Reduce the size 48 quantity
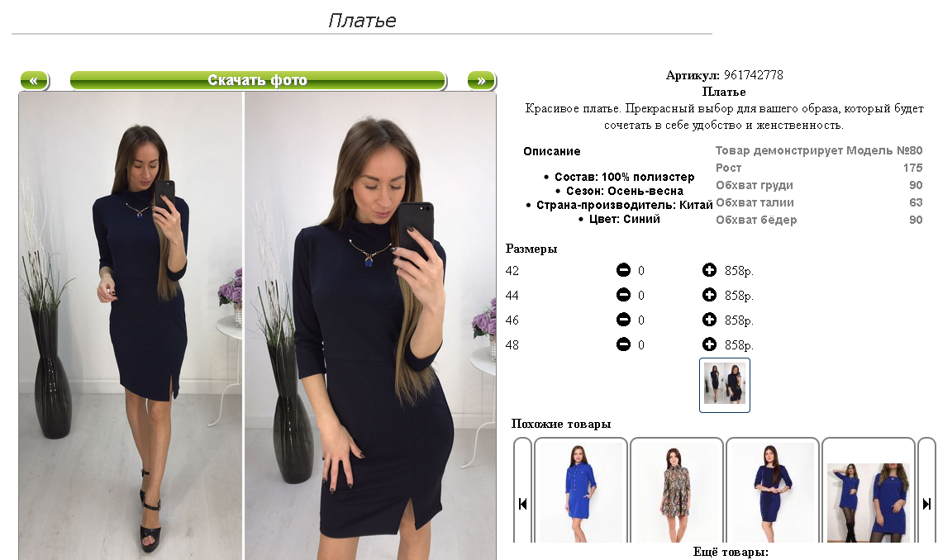Screen dimensions: 938x560 pyautogui.click(x=623, y=344)
